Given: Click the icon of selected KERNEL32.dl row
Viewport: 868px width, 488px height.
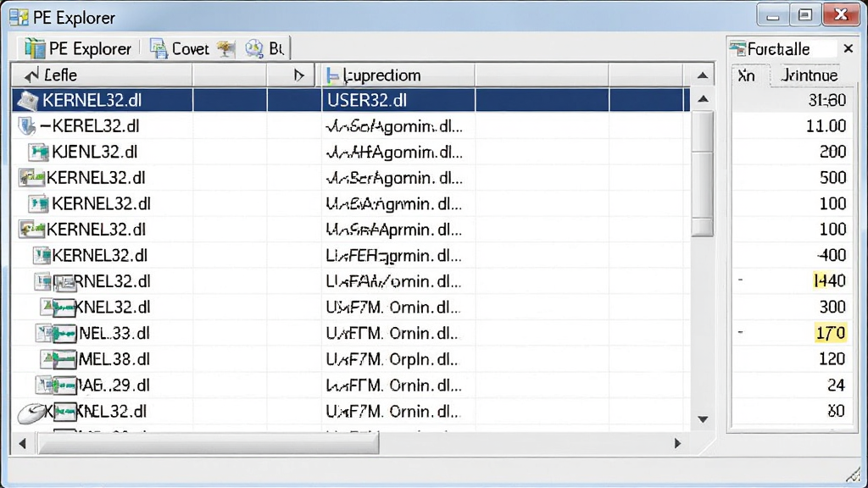Looking at the screenshot, I should tap(28, 100).
